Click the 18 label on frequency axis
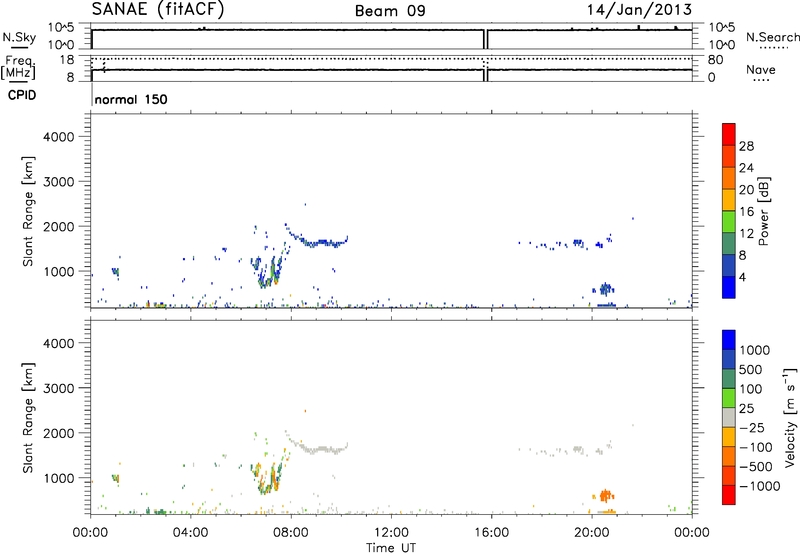Viewport: 800px width, 554px height. (x=67, y=60)
